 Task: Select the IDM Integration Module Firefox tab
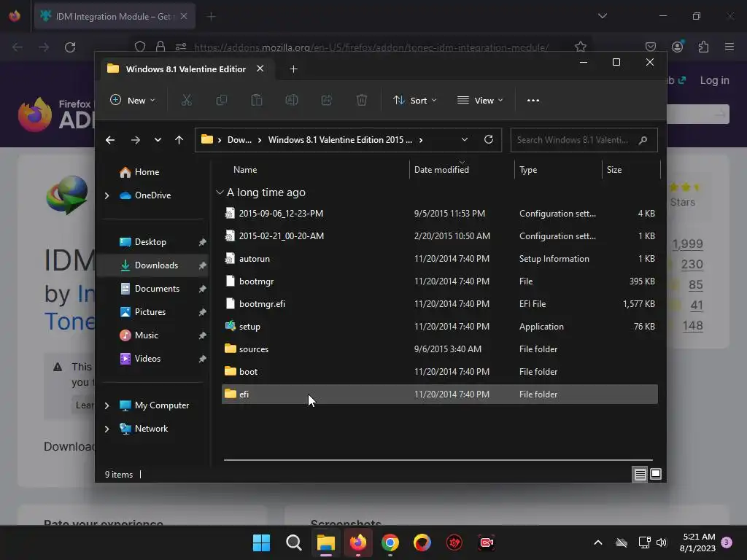pos(115,16)
